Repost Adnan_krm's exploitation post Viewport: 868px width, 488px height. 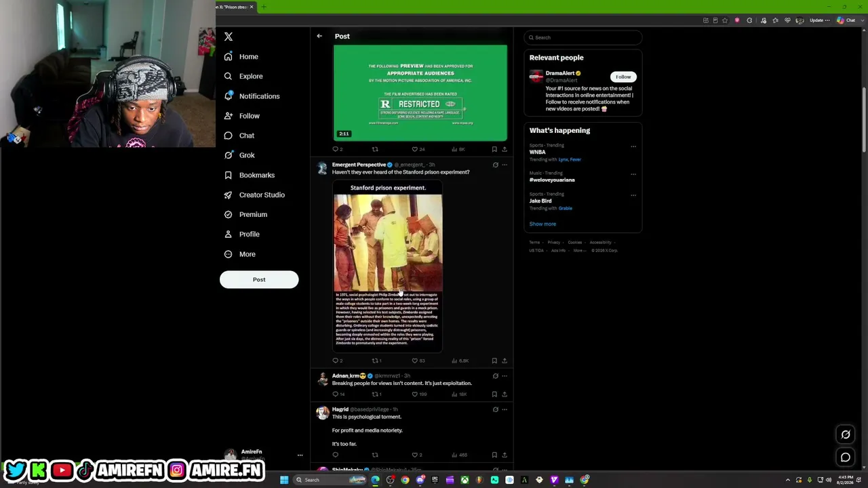(x=375, y=394)
